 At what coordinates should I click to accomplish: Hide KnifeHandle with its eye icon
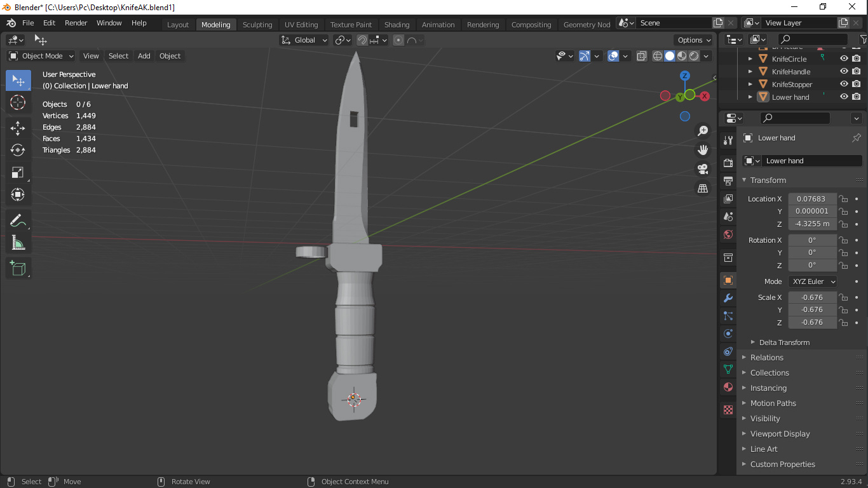pyautogui.click(x=844, y=71)
